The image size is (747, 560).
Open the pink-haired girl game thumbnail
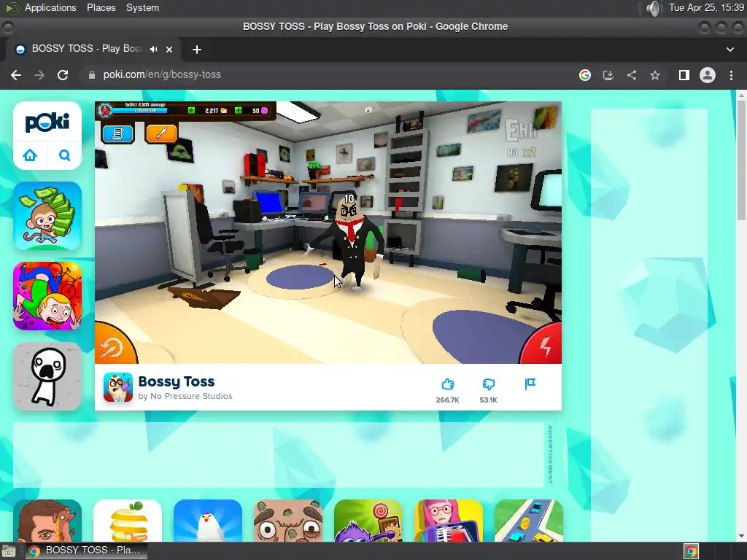point(449,521)
